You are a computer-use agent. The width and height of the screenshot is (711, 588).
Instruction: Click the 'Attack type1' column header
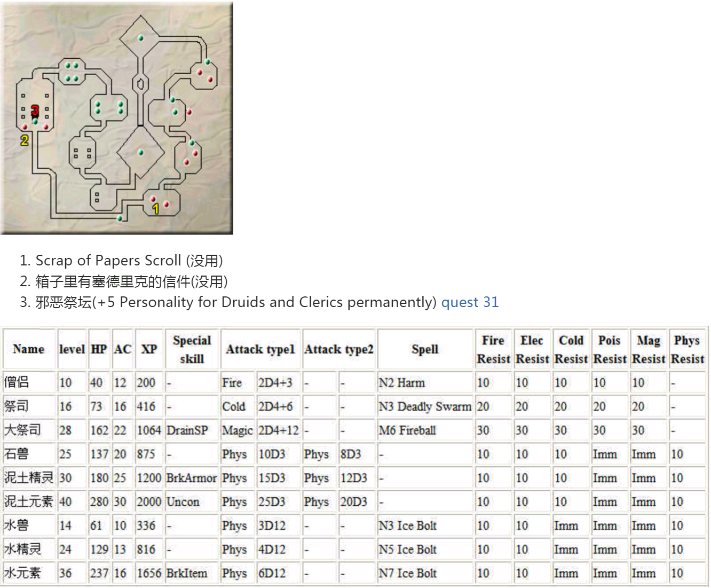(x=260, y=349)
